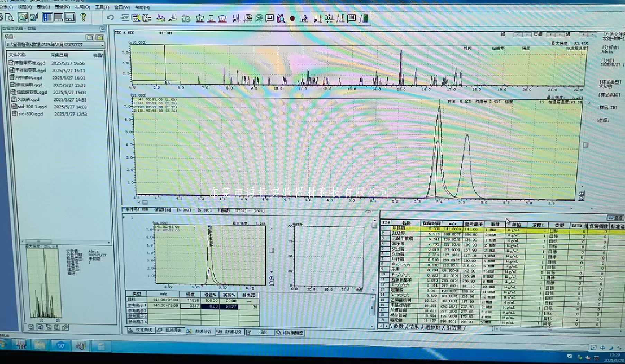Image resolution: width=625 pixels, height=364 pixels.
Task: Open the file explorer icon in taskbar
Action: (x=40, y=344)
